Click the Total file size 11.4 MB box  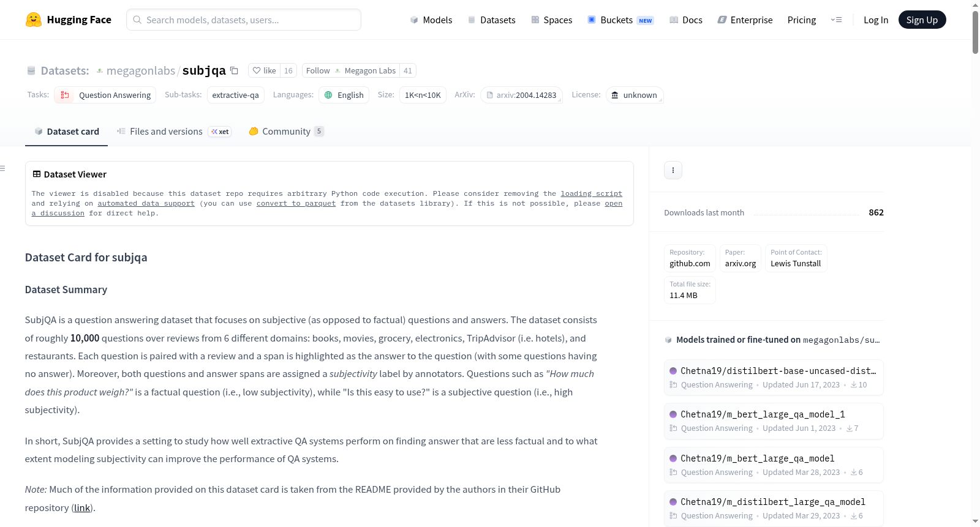pyautogui.click(x=690, y=290)
